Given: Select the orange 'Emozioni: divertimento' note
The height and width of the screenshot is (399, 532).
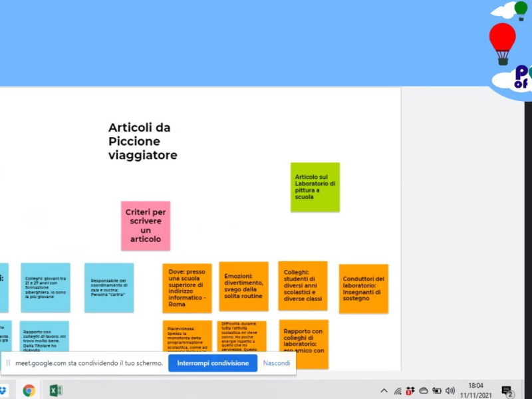Looking at the screenshot, I should click(x=243, y=287).
